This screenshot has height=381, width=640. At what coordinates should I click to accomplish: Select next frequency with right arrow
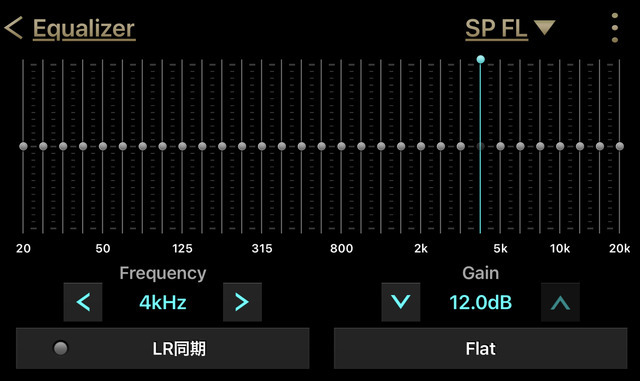coord(242,302)
